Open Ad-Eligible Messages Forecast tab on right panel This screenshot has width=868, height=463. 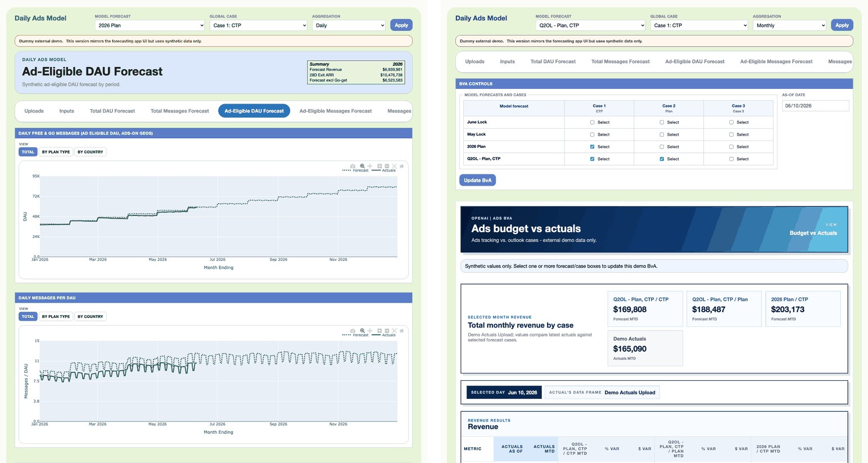[x=776, y=61]
